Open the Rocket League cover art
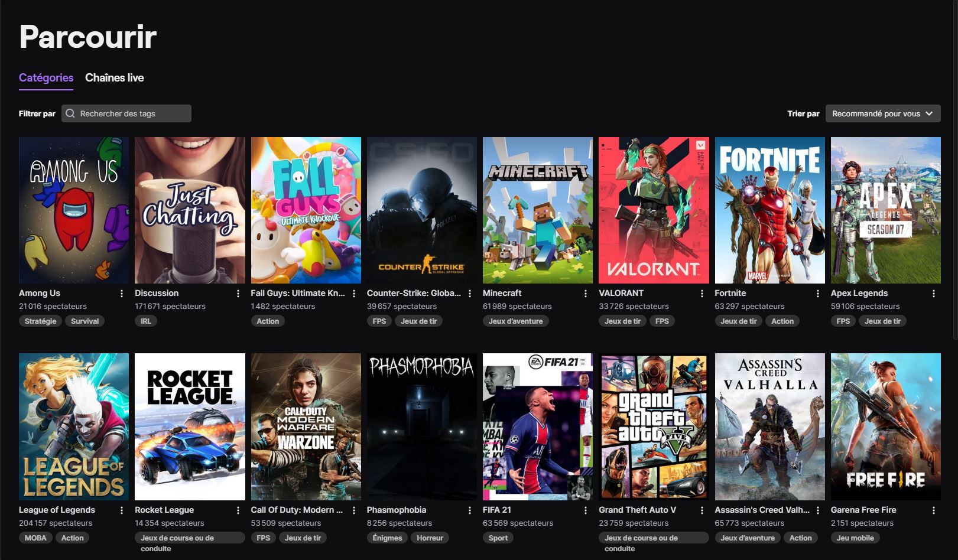958x560 pixels. point(190,426)
